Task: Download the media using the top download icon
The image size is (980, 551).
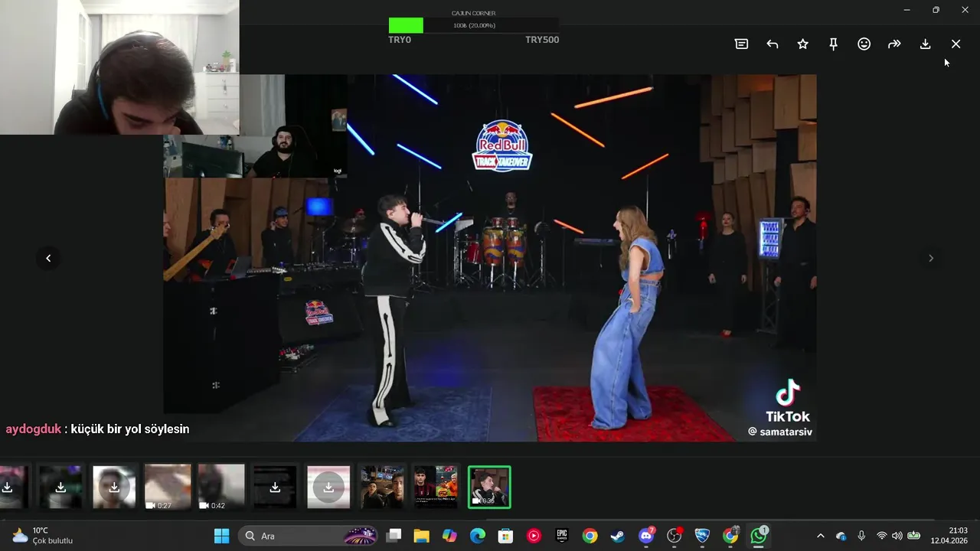Action: pos(925,44)
